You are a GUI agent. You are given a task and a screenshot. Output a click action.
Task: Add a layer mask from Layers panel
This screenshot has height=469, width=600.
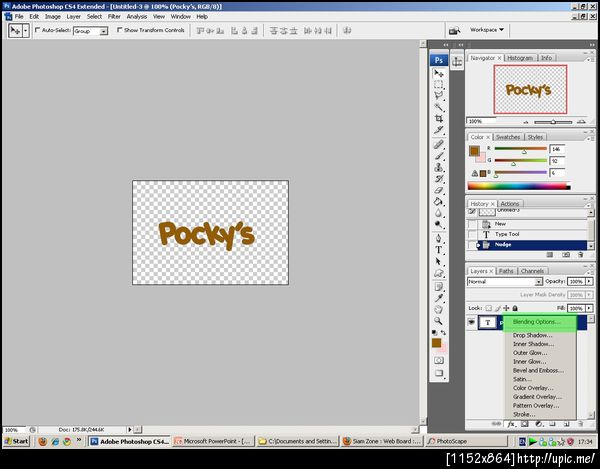click(525, 424)
